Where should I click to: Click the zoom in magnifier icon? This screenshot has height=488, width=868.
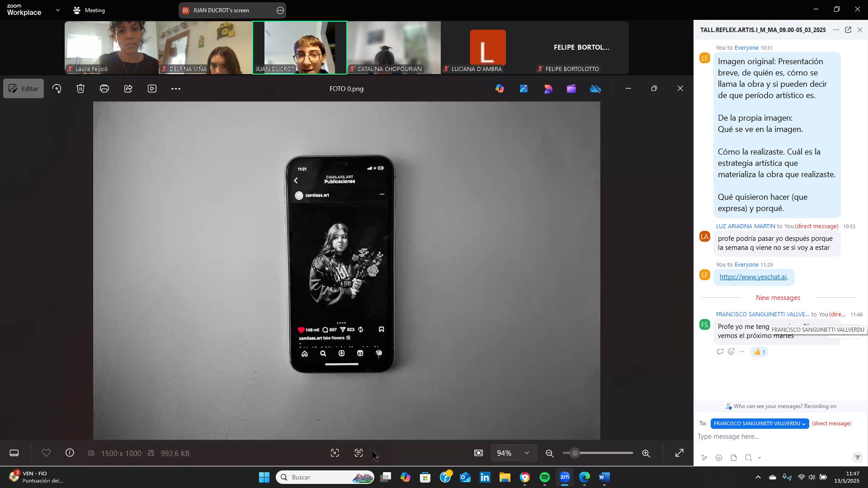point(646,454)
